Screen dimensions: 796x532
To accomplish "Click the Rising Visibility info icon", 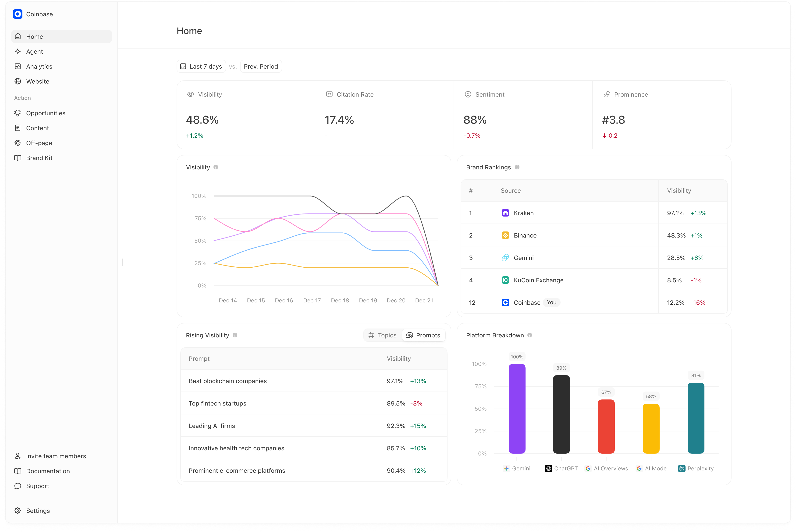I will coord(235,335).
